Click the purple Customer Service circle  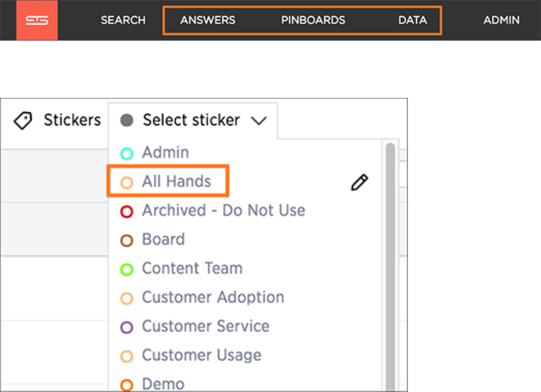tap(126, 327)
